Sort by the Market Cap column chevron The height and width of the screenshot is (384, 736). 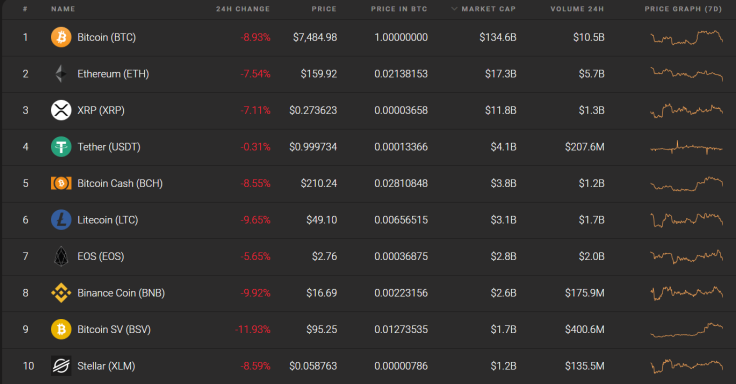pyautogui.click(x=454, y=8)
